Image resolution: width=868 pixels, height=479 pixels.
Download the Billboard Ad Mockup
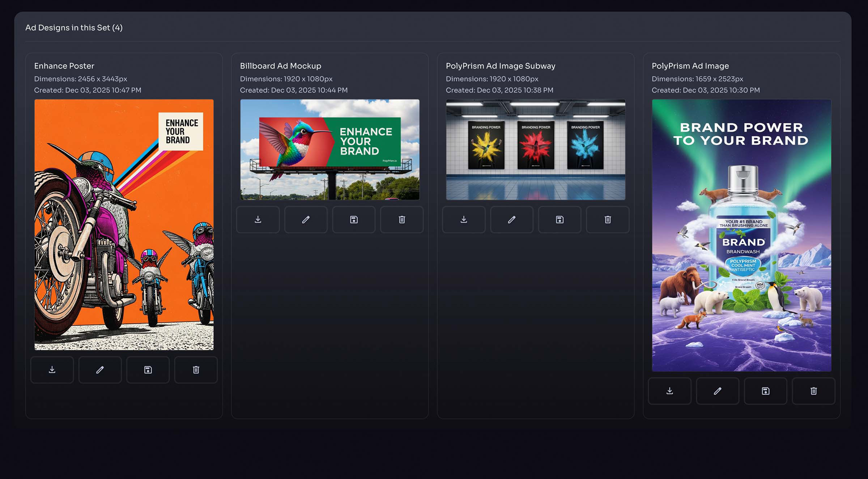tap(258, 219)
